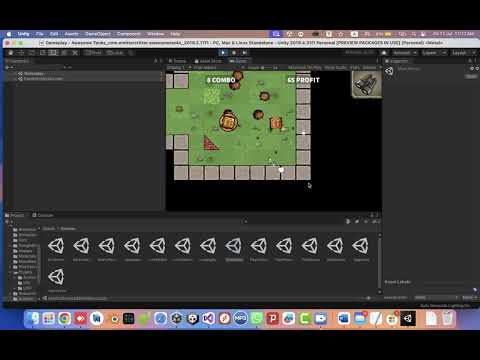The width and height of the screenshot is (480, 360).
Task: Collapse the Gameplay scene in Hierarchy
Action: pyautogui.click(x=15, y=73)
